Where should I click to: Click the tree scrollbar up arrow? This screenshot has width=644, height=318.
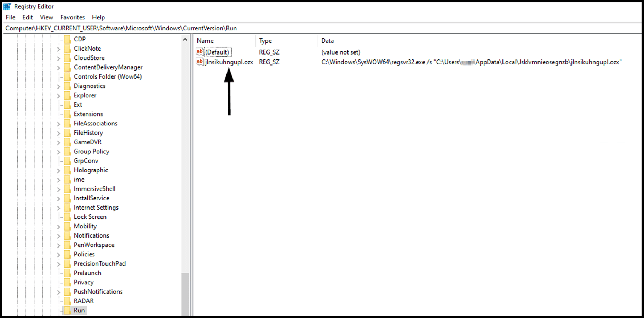point(185,40)
